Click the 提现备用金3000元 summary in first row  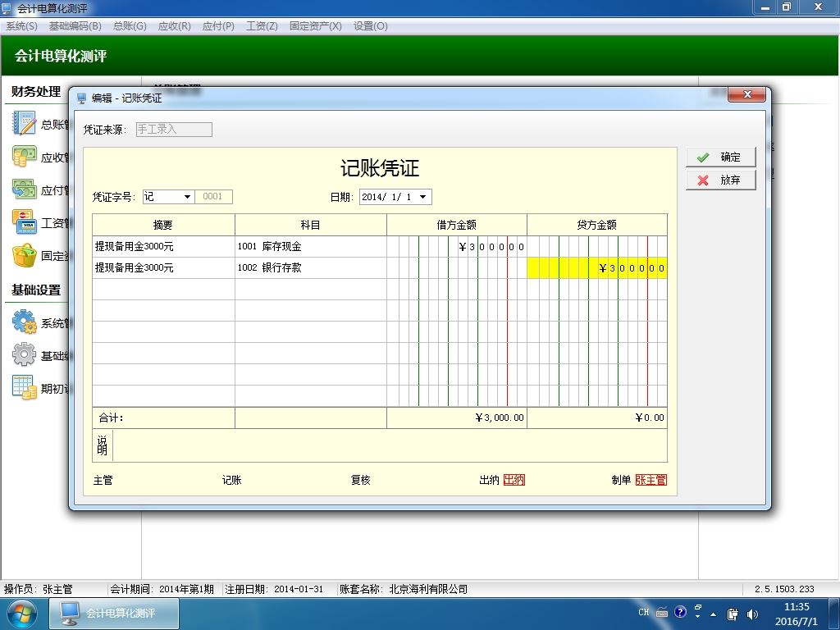pyautogui.click(x=135, y=246)
